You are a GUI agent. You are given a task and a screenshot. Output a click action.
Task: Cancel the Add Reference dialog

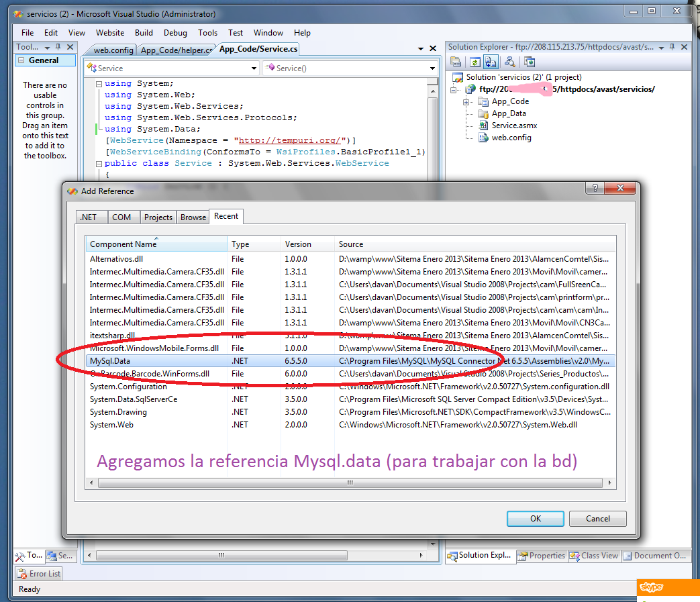tap(597, 518)
